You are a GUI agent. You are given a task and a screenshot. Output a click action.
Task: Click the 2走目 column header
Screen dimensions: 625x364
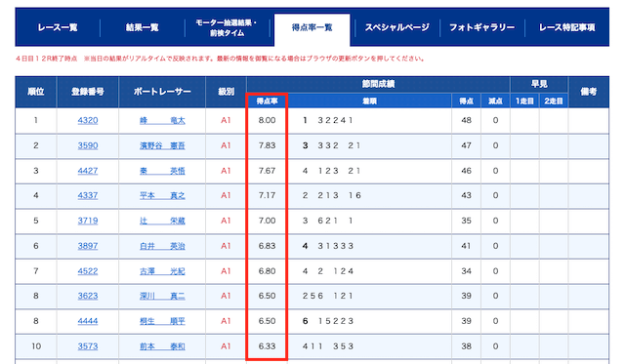[554, 101]
